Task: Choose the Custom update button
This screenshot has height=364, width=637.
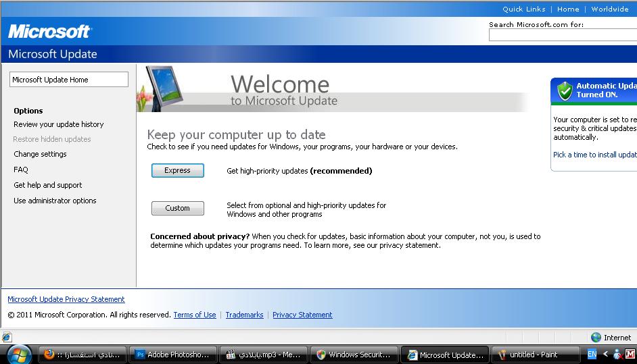Action: point(178,208)
